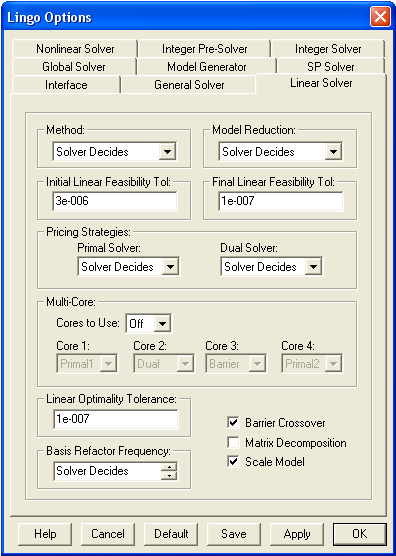Viewport: 396px width, 556px height.
Task: Open the Primal Solver pricing dropdown
Action: click(128, 267)
